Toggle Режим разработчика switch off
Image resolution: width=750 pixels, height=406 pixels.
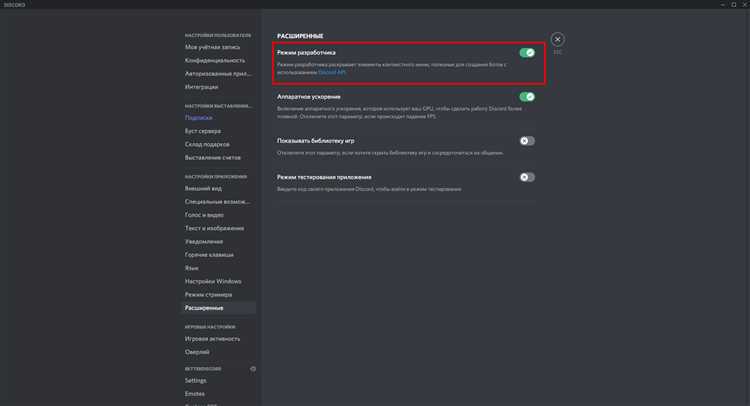click(527, 53)
